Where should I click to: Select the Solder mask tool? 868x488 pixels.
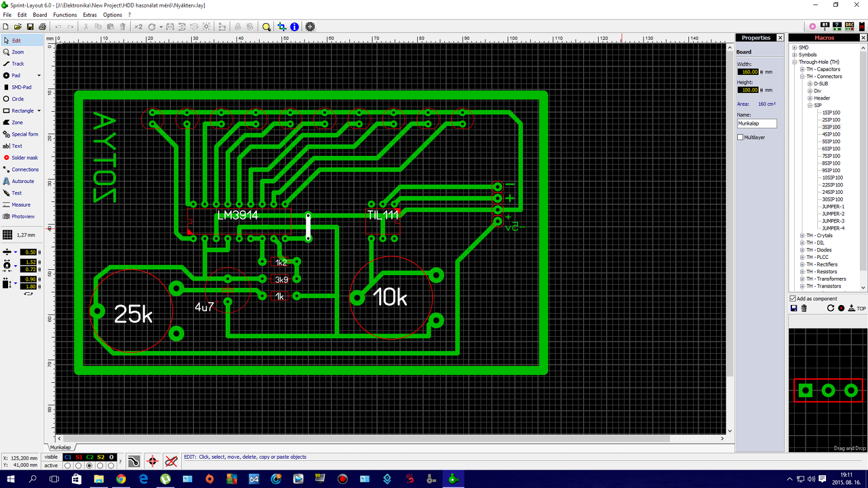click(x=20, y=157)
